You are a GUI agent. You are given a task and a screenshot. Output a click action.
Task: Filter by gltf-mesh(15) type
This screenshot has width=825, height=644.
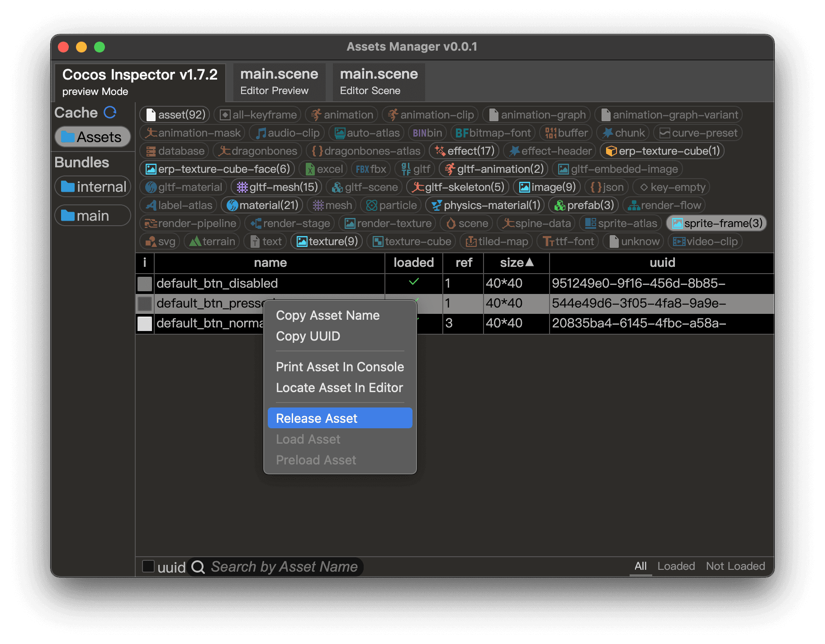(277, 187)
